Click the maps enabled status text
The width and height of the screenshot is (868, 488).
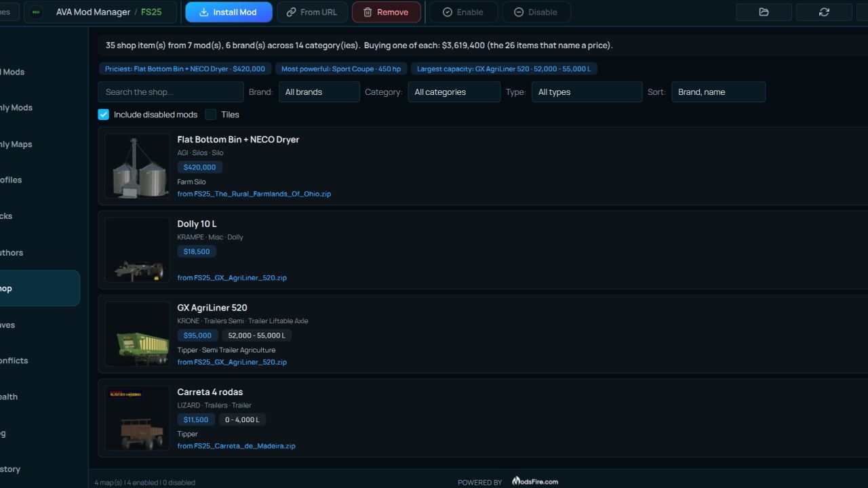point(144,483)
